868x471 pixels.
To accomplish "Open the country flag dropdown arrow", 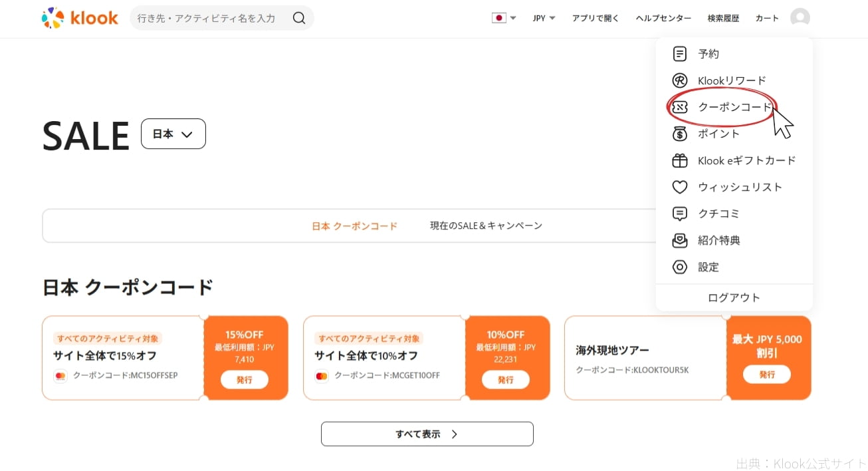I will pos(513,19).
